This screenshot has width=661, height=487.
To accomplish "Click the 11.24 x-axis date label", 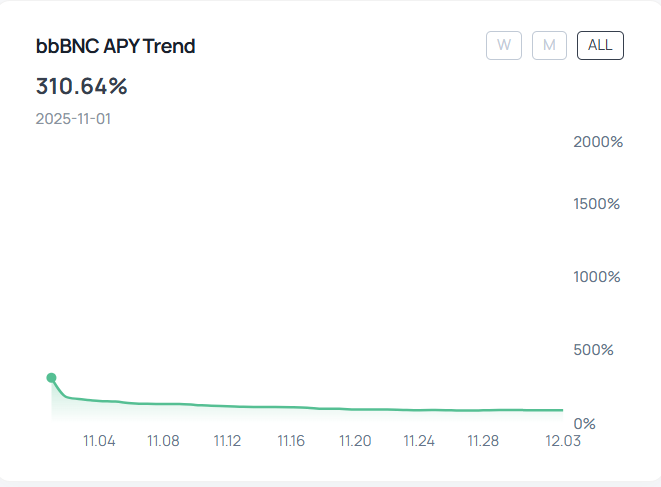I will [419, 441].
